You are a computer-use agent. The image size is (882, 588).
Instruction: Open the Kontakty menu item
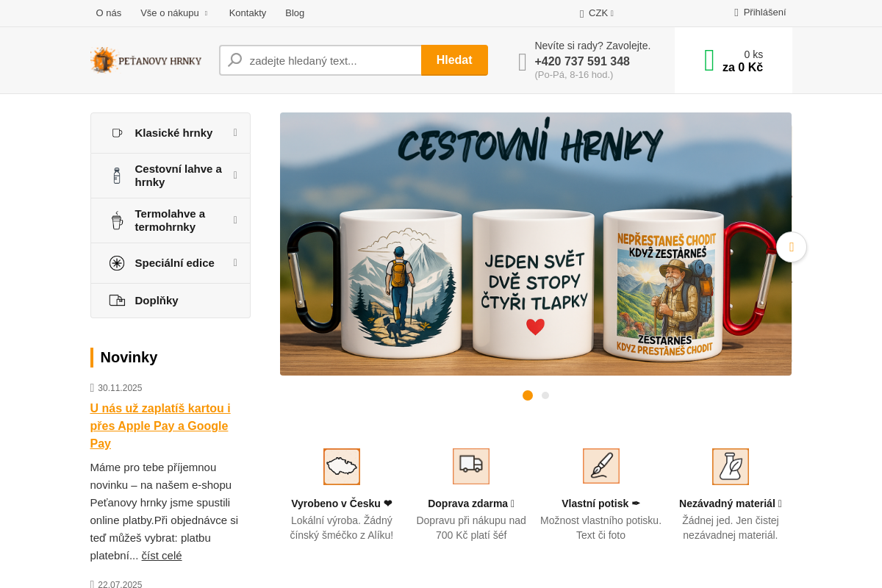(x=248, y=13)
